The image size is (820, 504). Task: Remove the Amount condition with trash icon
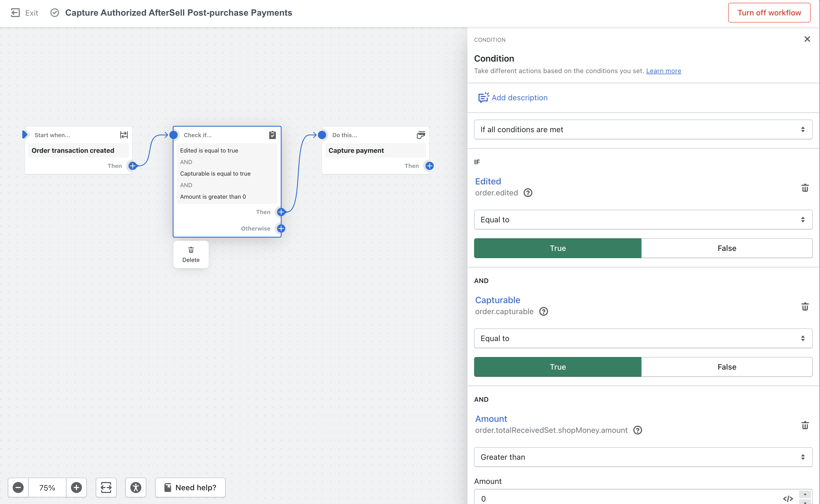[x=805, y=425]
